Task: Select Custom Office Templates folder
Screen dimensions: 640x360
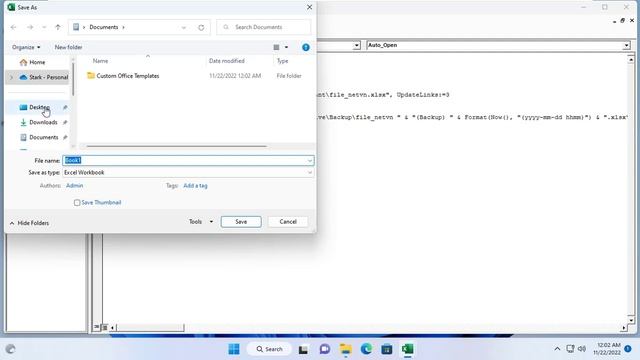Action: coord(123,76)
